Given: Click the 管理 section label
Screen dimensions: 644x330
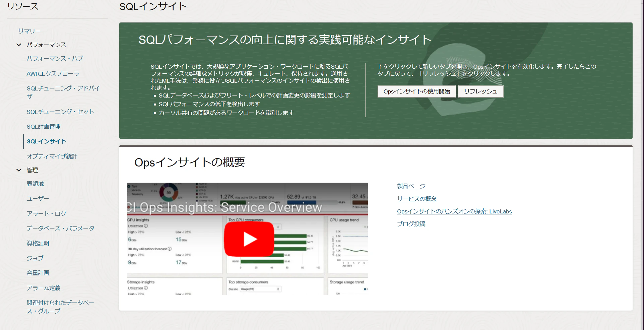Looking at the screenshot, I should click(32, 170).
